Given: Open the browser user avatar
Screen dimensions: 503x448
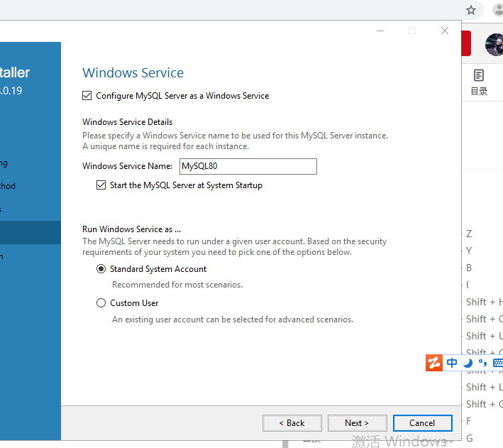Looking at the screenshot, I should (494, 45).
